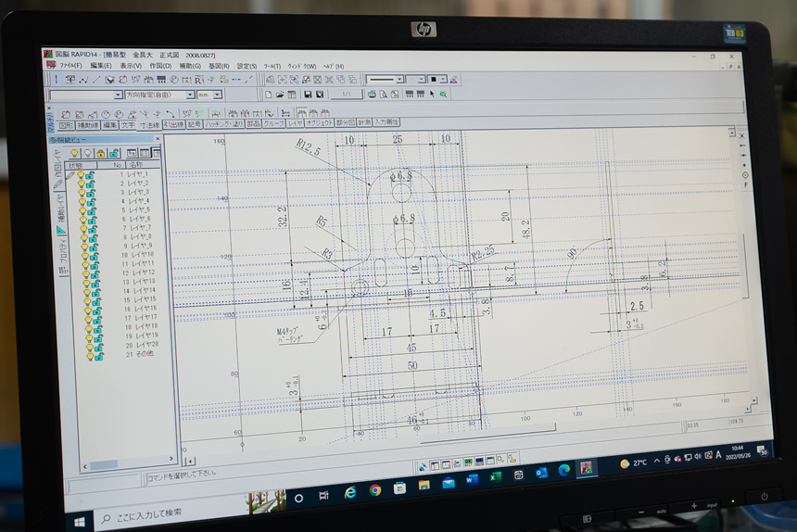The width and height of the screenshot is (797, 532).
Task: Open the line style dropdown
Action: click(x=400, y=80)
